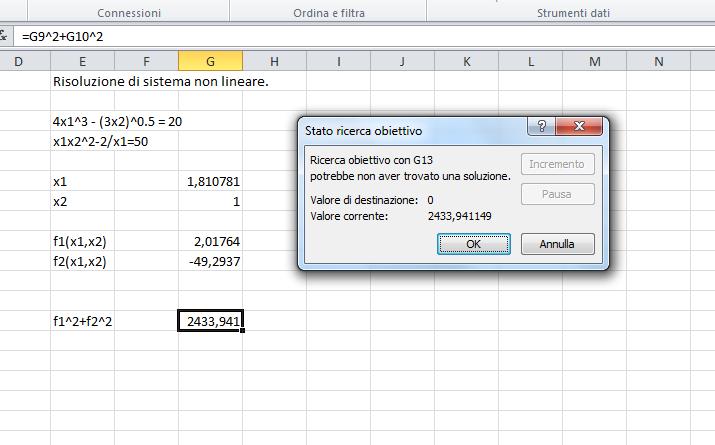Select column K header
Image resolution: width=715 pixels, height=445 pixels.
click(x=467, y=62)
